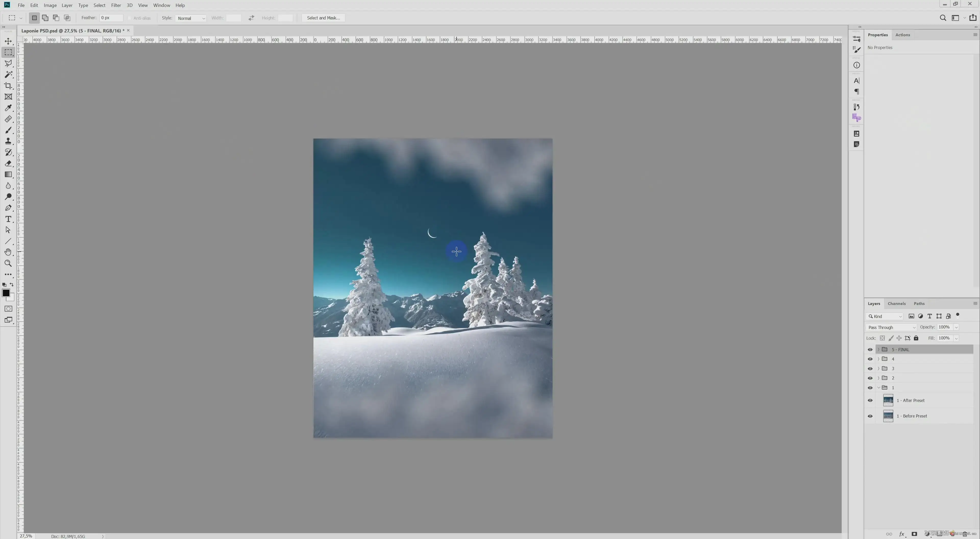
Task: Select the Crop tool
Action: (x=8, y=85)
